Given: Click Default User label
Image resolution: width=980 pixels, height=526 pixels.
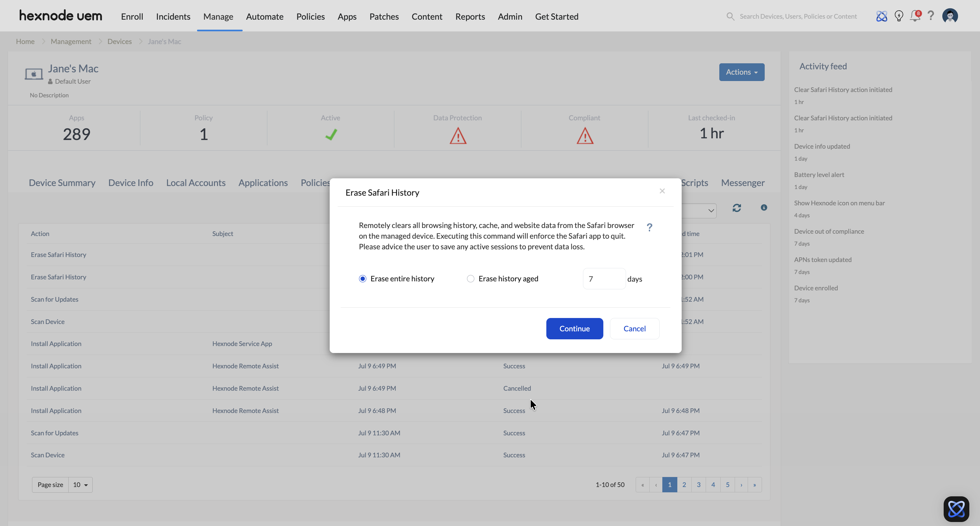Looking at the screenshot, I should [73, 81].
